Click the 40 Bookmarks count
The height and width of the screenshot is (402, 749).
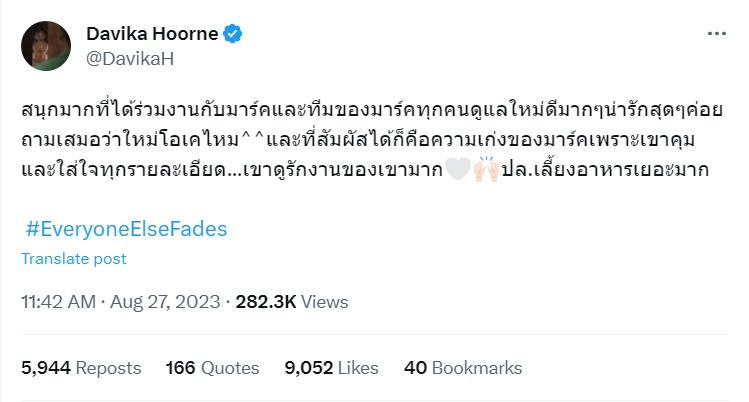[463, 368]
